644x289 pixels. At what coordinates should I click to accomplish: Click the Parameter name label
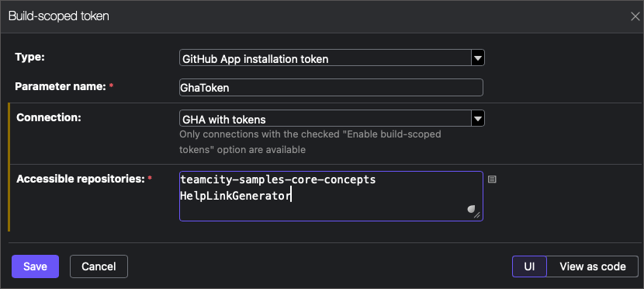[x=61, y=87]
